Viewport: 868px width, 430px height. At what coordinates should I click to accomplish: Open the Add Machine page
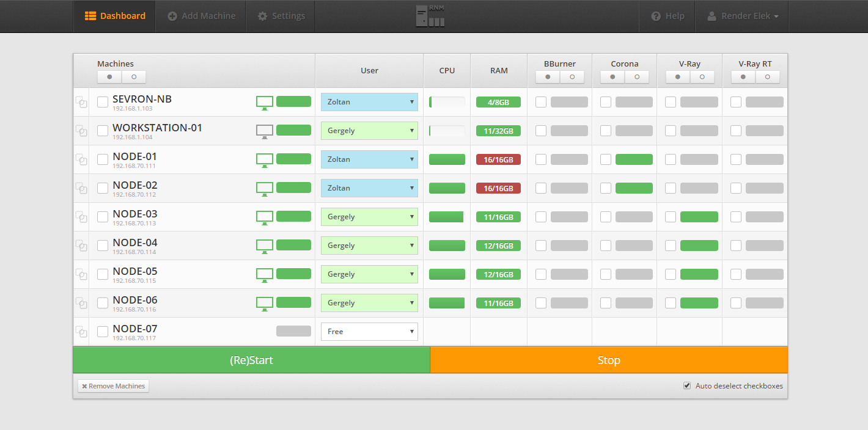201,16
